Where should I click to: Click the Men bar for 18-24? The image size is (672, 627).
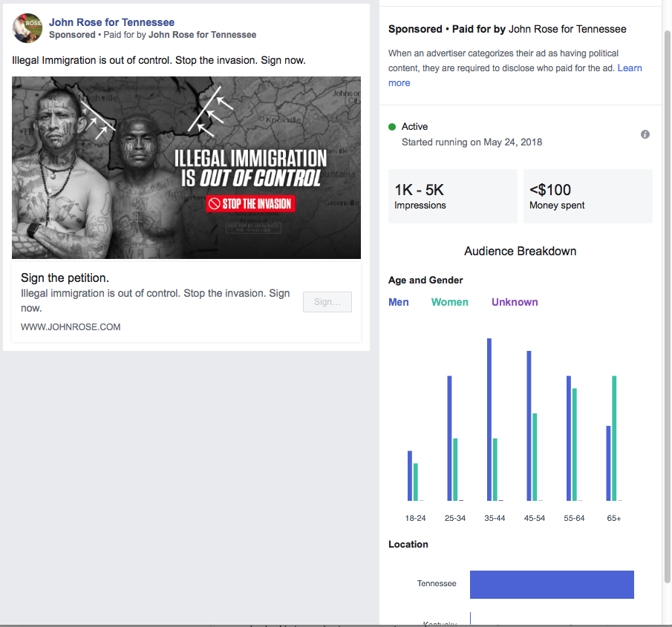tap(410, 476)
